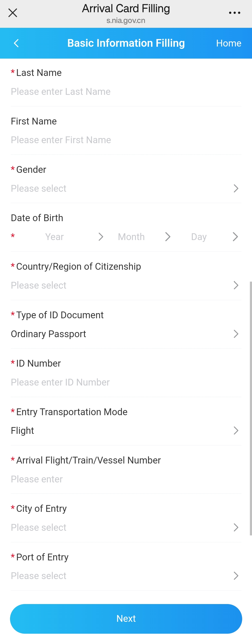252x644 pixels.
Task: Change the Ordinary Passport ID document type
Action: 126,334
